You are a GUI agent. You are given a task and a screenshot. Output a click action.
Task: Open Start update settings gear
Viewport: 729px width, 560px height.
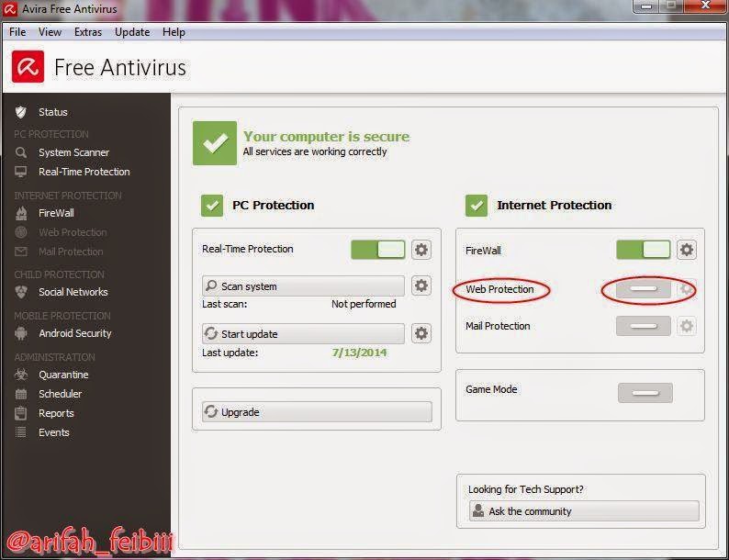tap(421, 333)
